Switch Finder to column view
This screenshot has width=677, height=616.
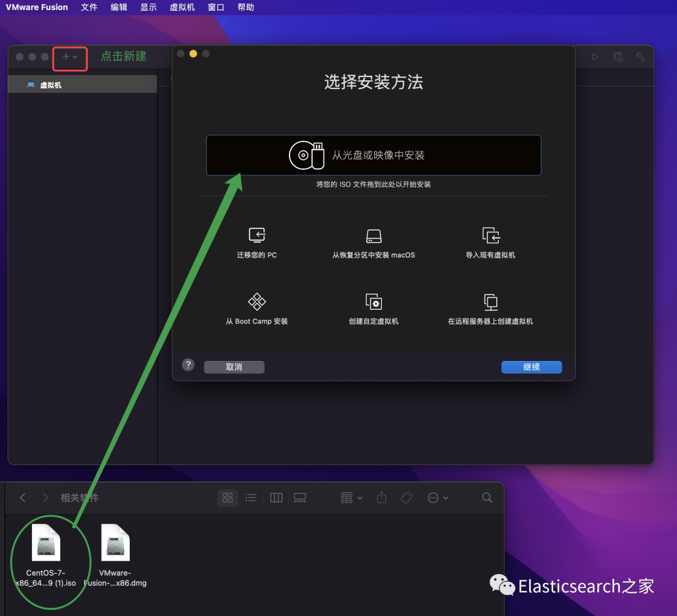(x=276, y=498)
